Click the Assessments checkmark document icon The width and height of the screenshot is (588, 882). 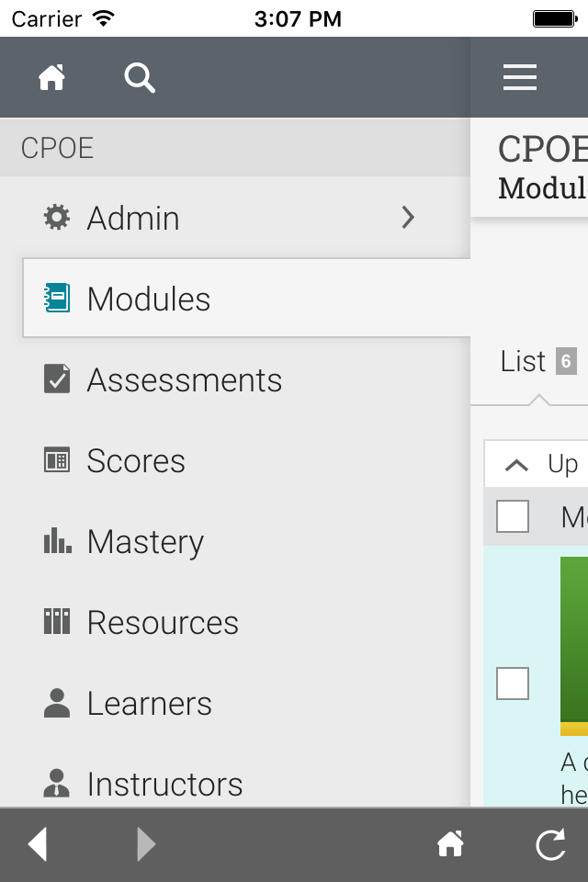(57, 379)
